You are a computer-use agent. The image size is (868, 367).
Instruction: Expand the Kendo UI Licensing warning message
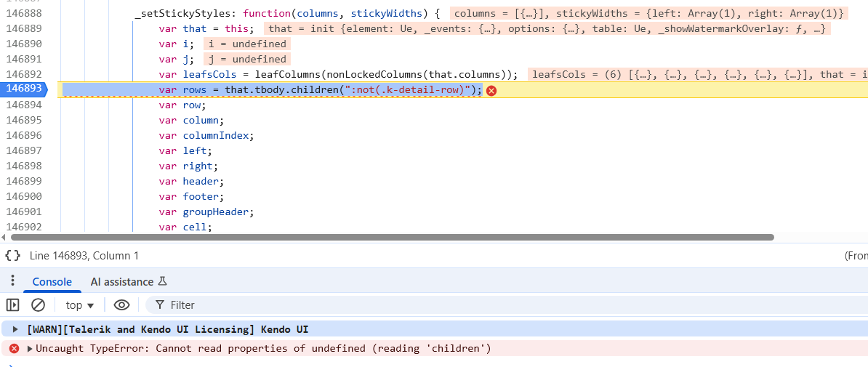(x=16, y=330)
